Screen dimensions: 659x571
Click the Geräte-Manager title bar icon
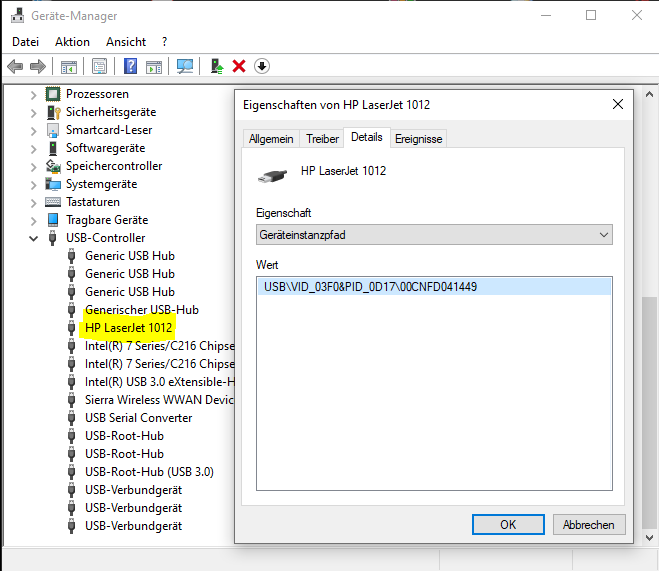point(18,16)
